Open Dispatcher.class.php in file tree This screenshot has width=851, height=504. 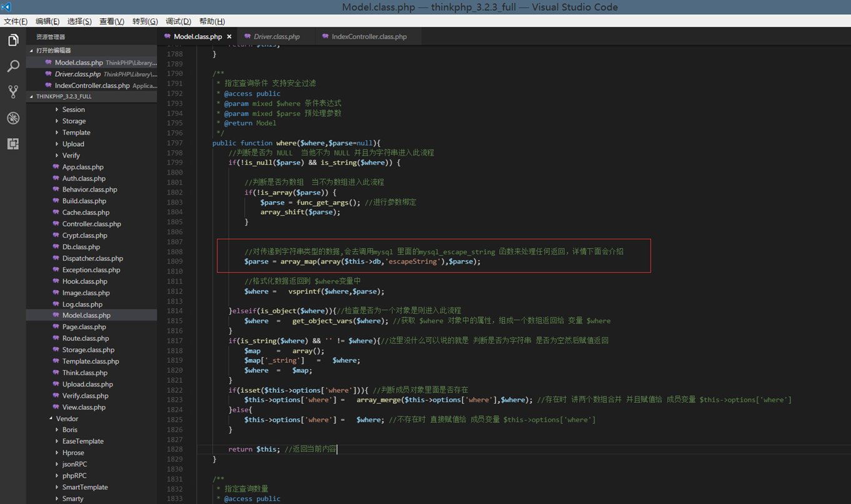click(92, 258)
